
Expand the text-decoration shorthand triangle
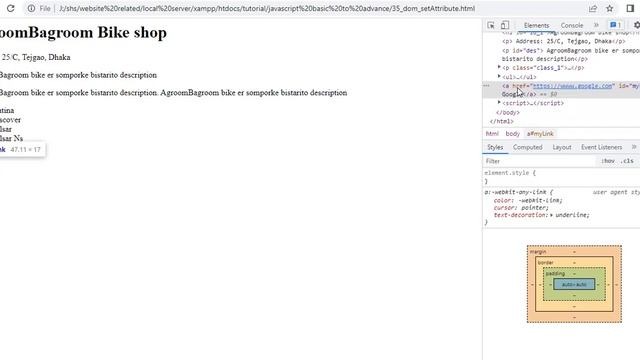click(551, 215)
